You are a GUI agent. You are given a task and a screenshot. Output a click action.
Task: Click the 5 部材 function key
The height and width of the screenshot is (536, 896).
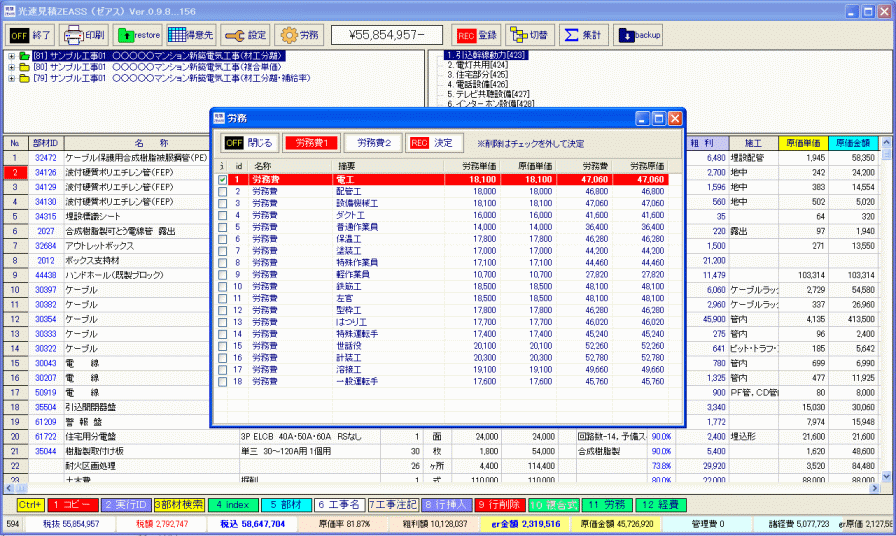pyautogui.click(x=286, y=505)
